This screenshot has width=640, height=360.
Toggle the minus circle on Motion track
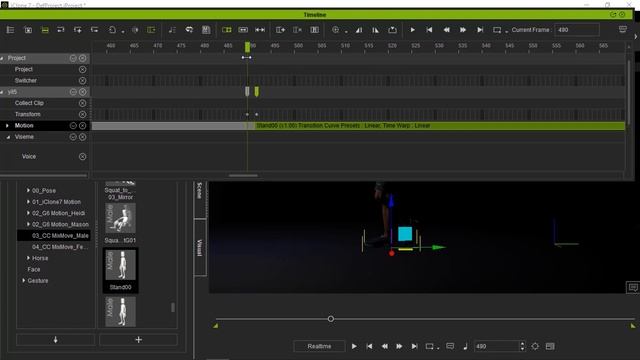73,126
